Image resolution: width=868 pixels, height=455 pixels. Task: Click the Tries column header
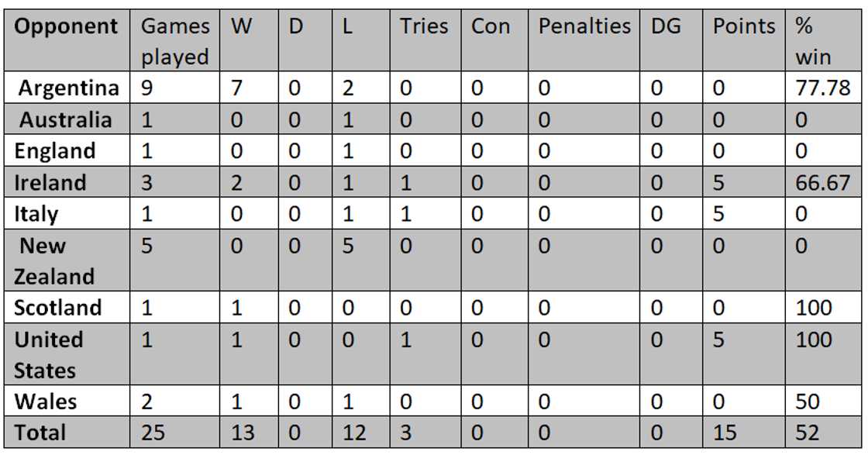pyautogui.click(x=424, y=27)
